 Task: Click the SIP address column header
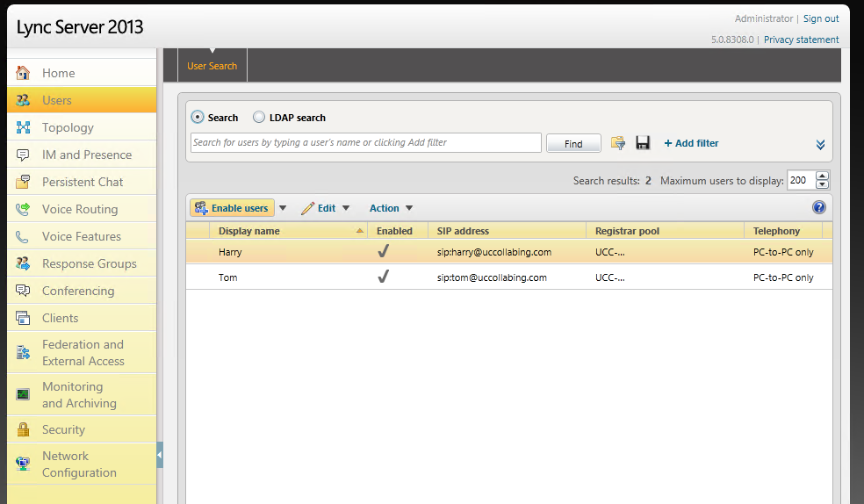point(507,231)
